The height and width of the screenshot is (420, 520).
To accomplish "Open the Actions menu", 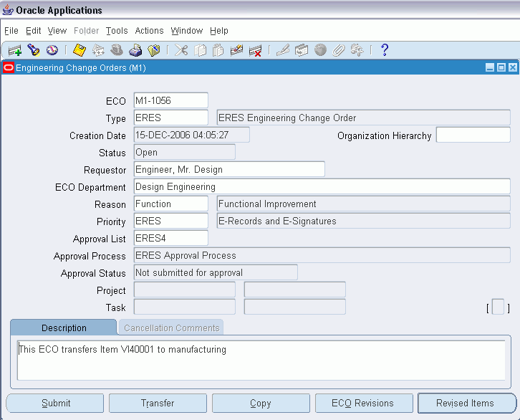I will point(149,31).
